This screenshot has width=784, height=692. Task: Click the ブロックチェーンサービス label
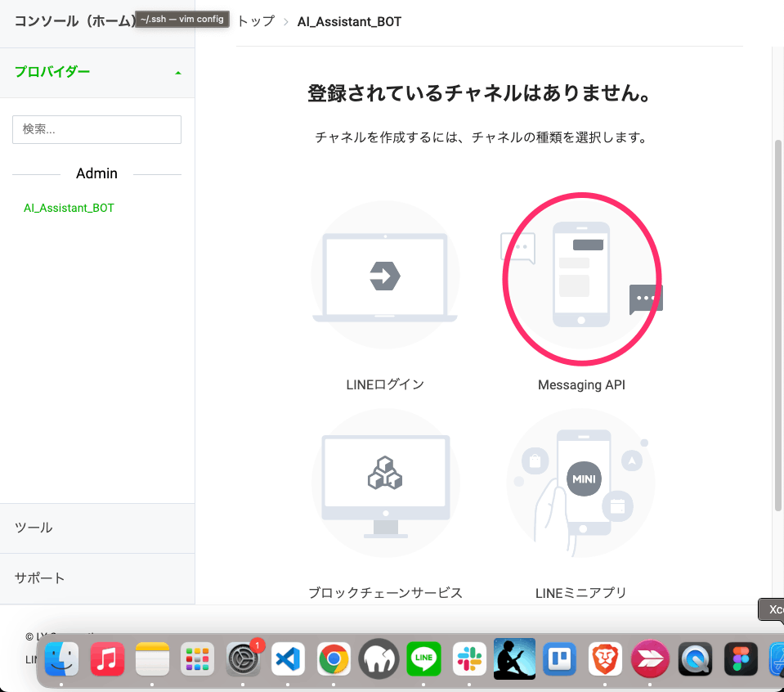pyautogui.click(x=386, y=593)
